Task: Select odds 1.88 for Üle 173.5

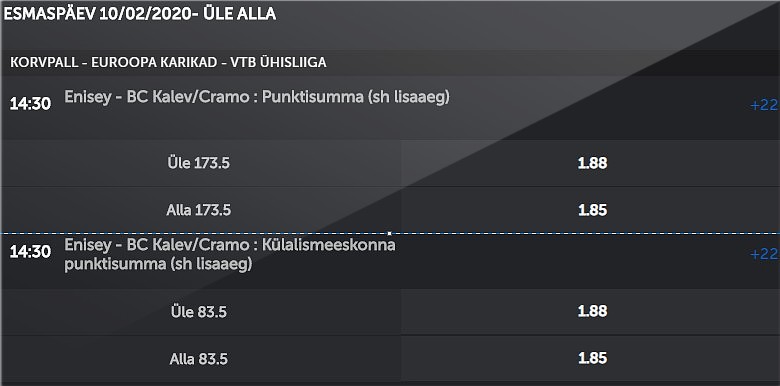Action: point(592,163)
